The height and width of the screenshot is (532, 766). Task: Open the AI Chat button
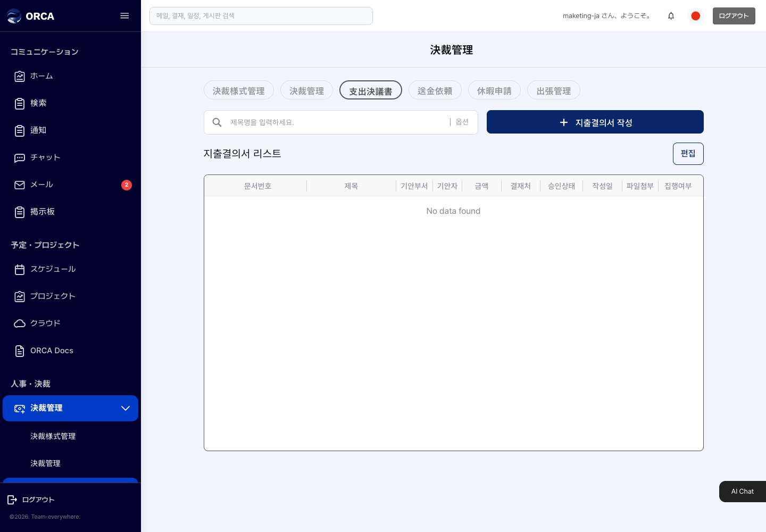click(x=743, y=492)
